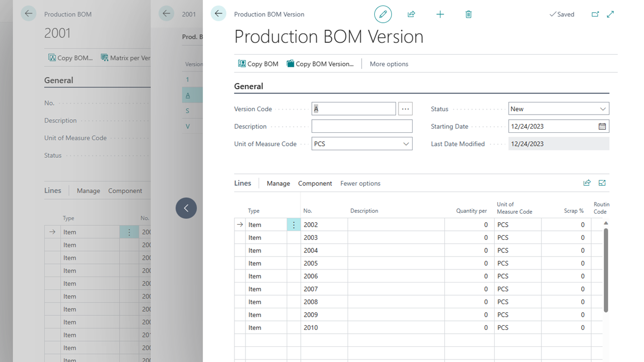Image resolution: width=644 pixels, height=362 pixels.
Task: Open calendar picker for Starting Date
Action: (602, 126)
